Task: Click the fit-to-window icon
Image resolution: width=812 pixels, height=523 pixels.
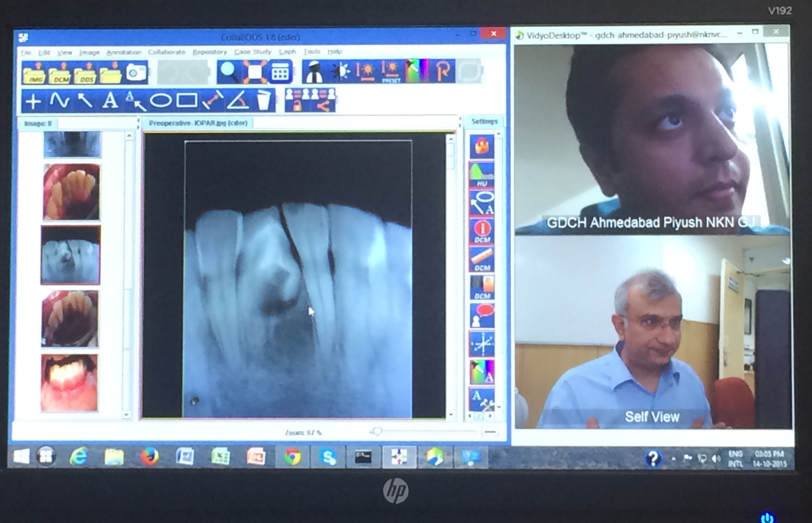Action: (255, 72)
